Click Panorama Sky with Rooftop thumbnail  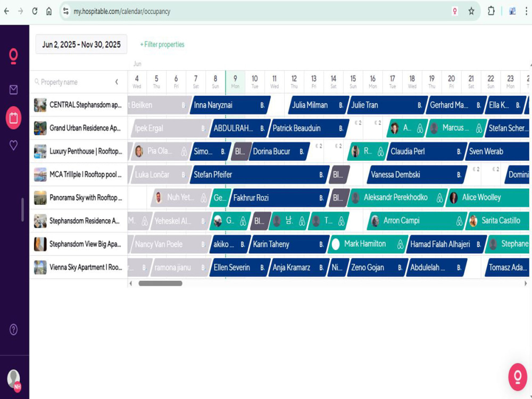40,197
